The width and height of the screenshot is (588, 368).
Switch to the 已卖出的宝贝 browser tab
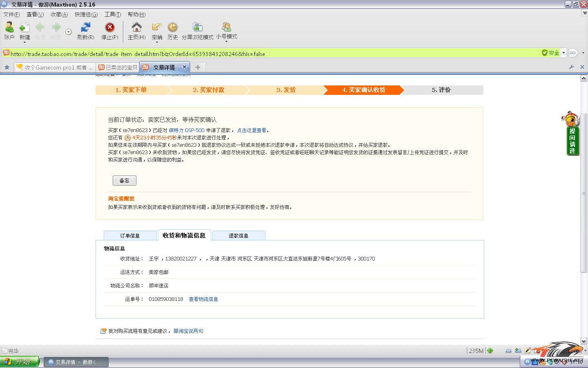pos(118,67)
